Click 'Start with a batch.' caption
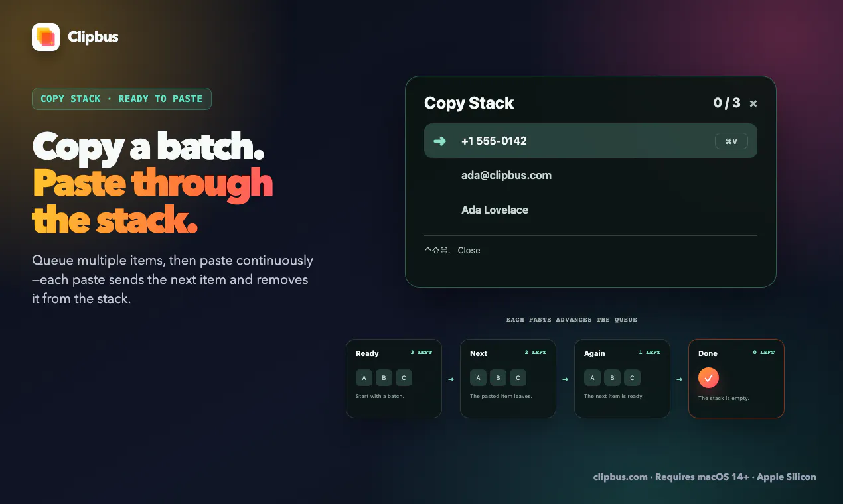The width and height of the screenshot is (843, 504). [380, 396]
